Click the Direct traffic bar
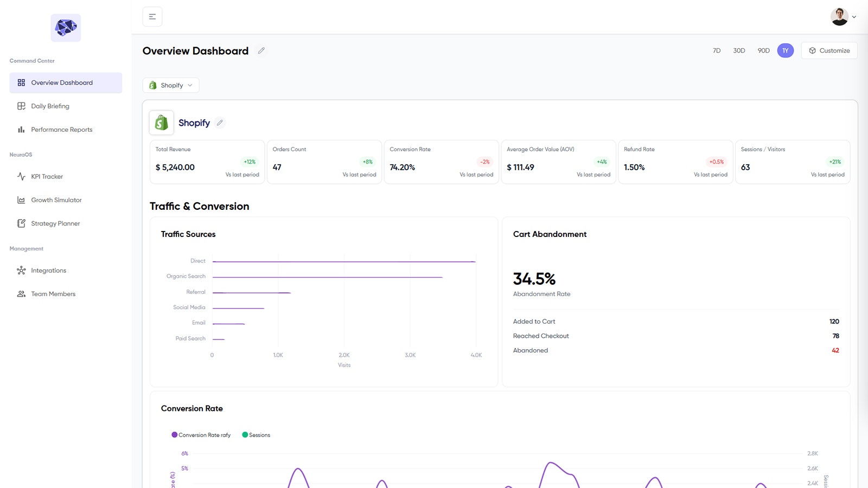Image resolution: width=868 pixels, height=488 pixels. point(344,262)
